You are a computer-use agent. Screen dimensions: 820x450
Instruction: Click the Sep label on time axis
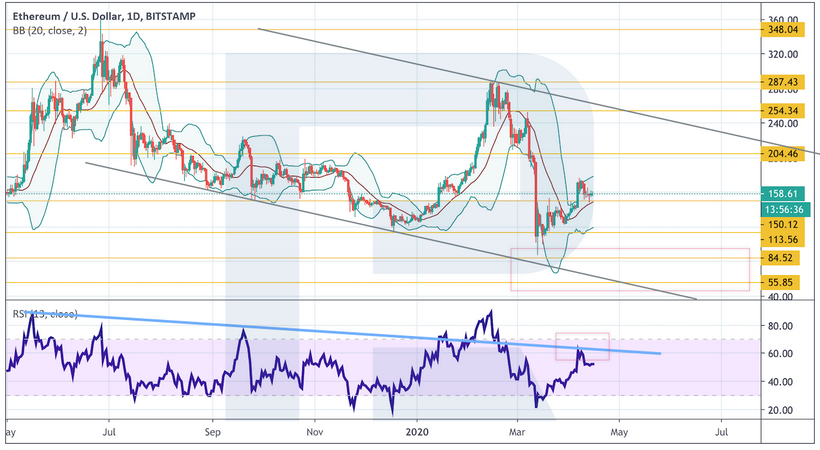click(x=212, y=433)
